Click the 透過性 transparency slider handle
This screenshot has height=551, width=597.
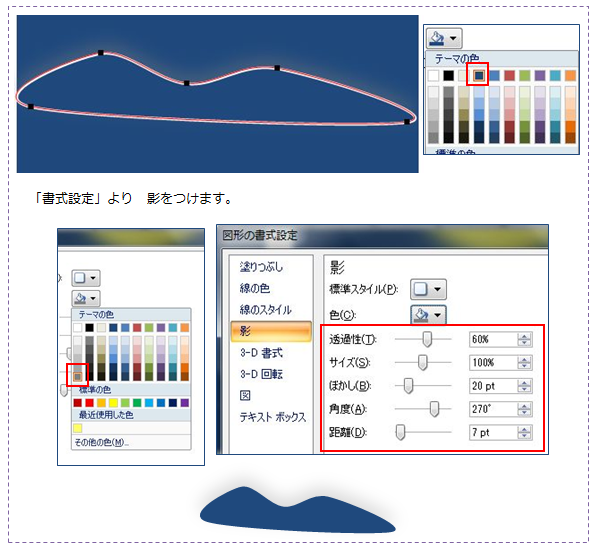pyautogui.click(x=427, y=339)
